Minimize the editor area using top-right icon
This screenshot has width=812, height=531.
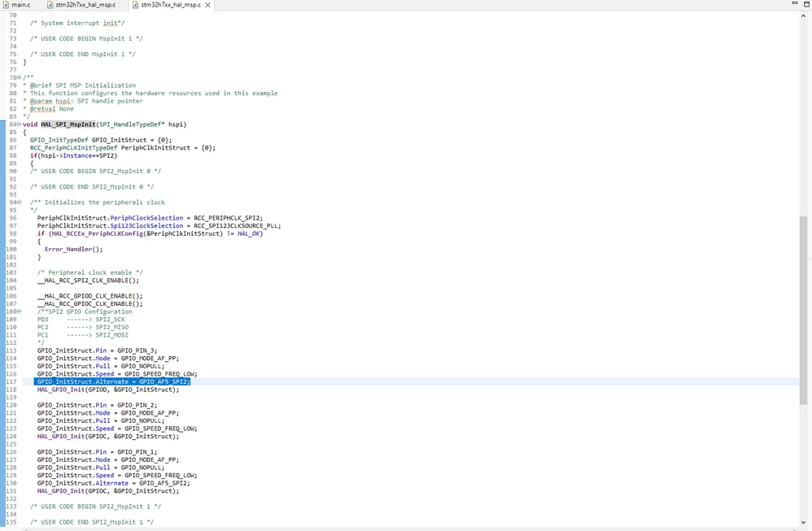(794, 3)
